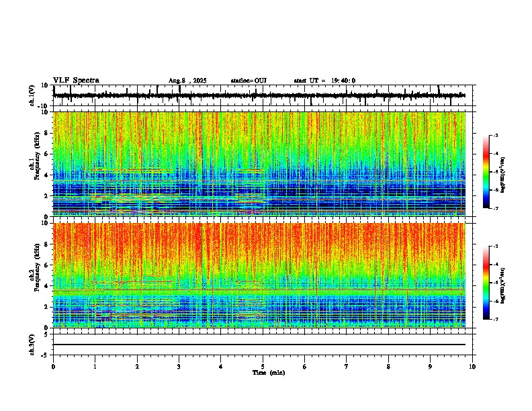Click time axis tick label "9"
532x411 pixels.
coord(430,367)
